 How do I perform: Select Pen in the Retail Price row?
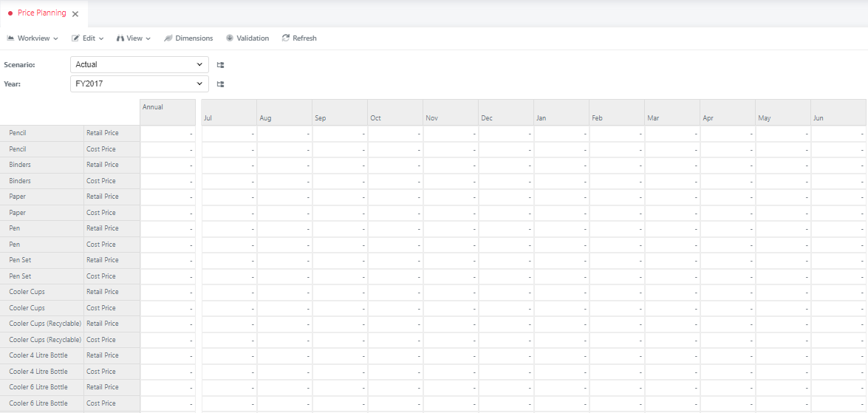42,228
